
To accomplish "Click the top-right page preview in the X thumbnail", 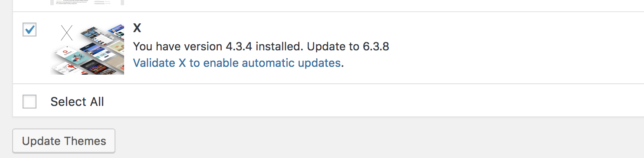I will [116, 30].
